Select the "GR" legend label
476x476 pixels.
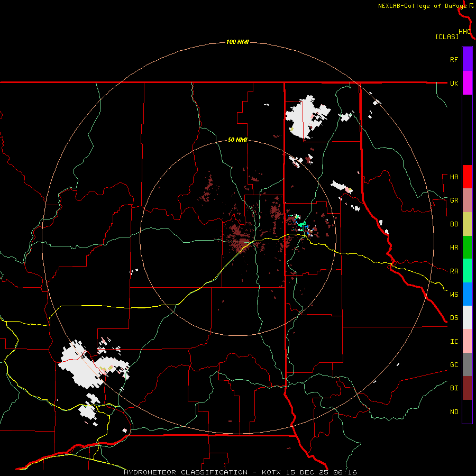tap(454, 200)
